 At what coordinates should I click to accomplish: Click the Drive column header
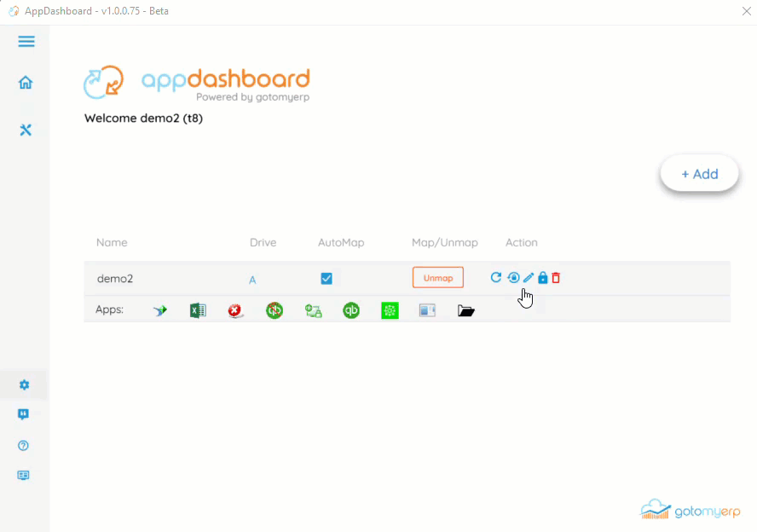263,242
